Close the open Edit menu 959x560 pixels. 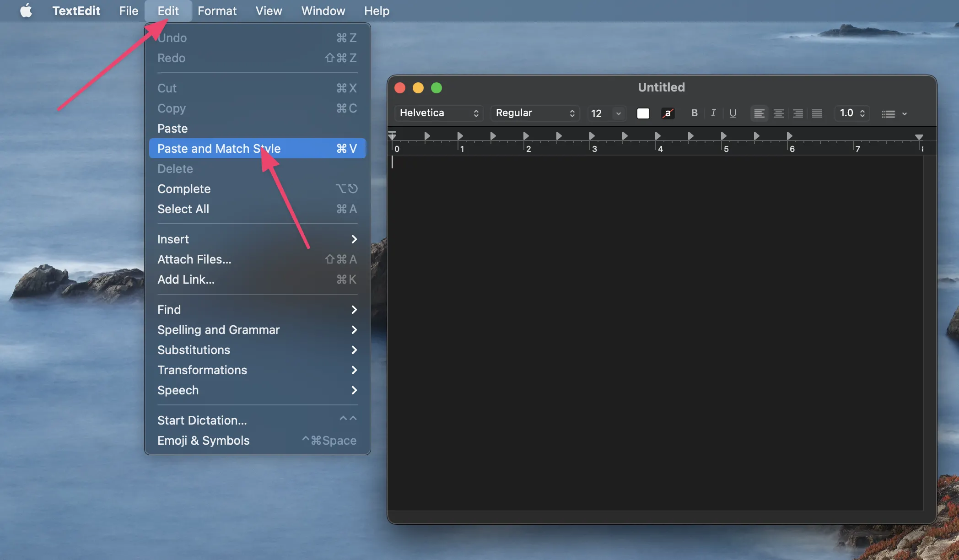click(168, 11)
